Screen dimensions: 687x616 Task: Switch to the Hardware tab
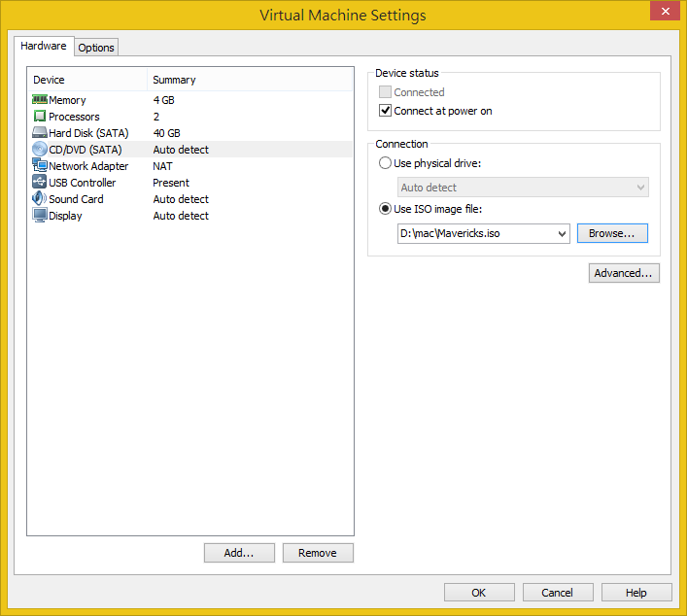point(44,46)
